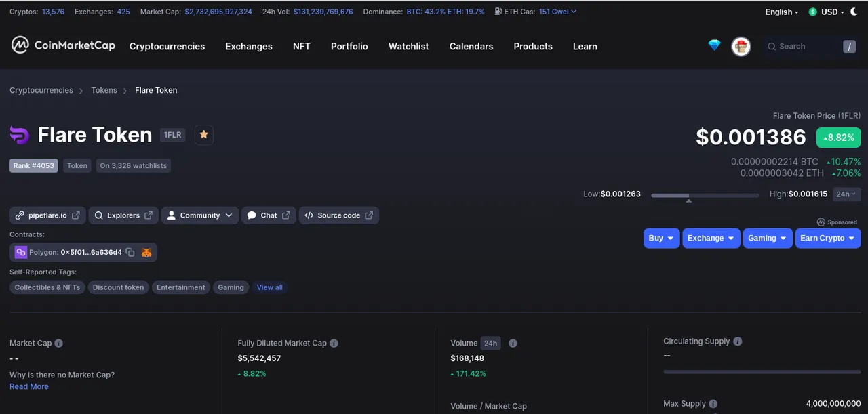Screen dimensions: 868x414
Task: Open Volume 24h info icon
Action: click(x=513, y=344)
